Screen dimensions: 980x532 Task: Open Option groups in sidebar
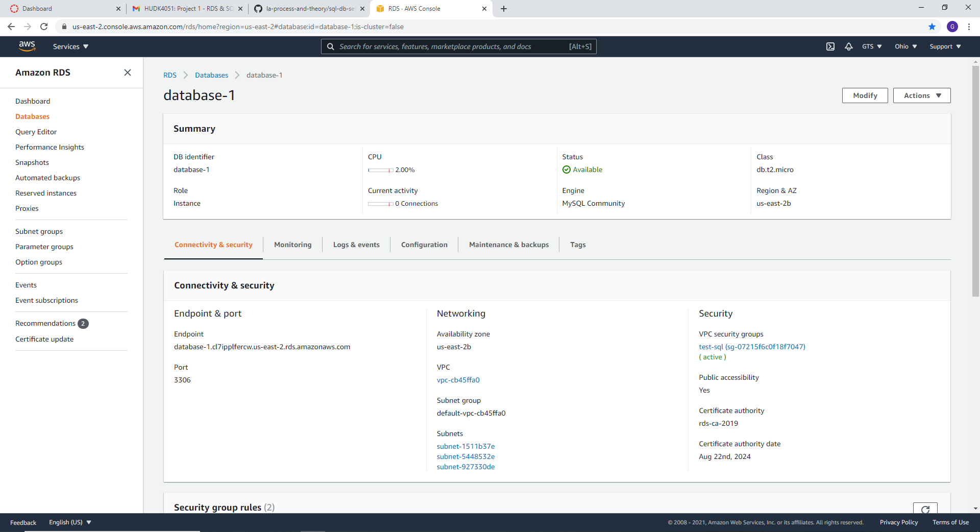[x=39, y=262]
